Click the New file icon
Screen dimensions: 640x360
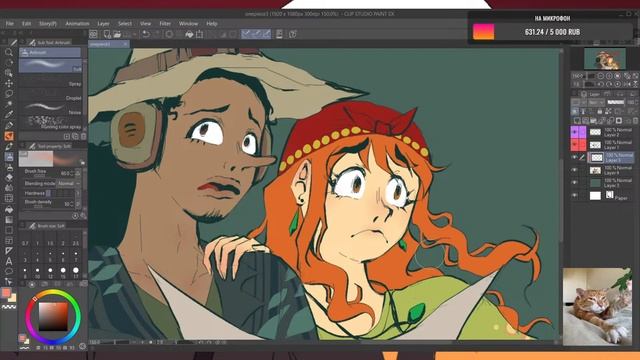click(107, 34)
